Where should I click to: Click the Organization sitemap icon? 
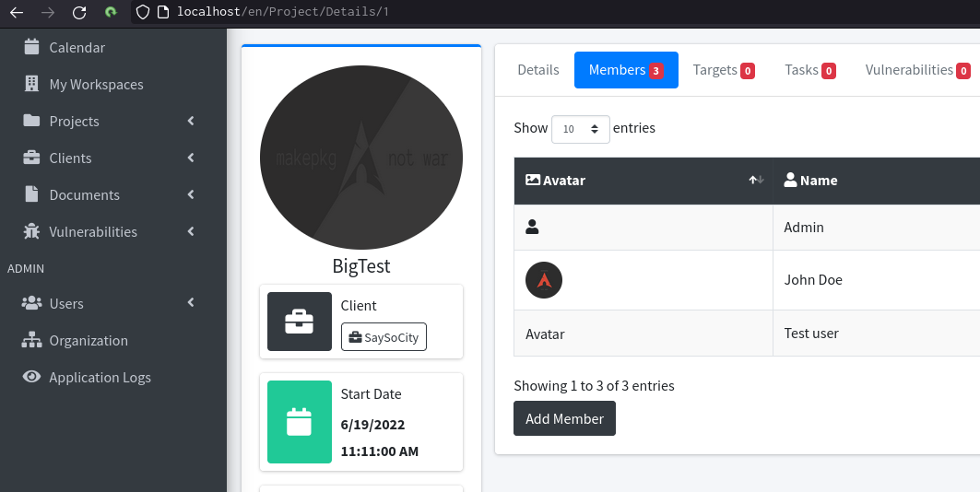(31, 340)
